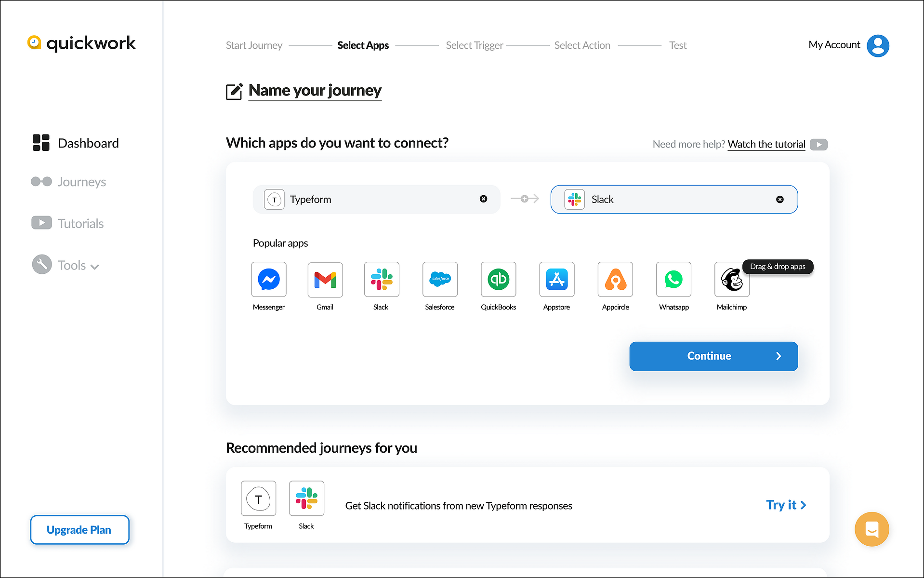Screen dimensions: 924x578
Task: Select the Gmail app icon
Action: pos(325,280)
